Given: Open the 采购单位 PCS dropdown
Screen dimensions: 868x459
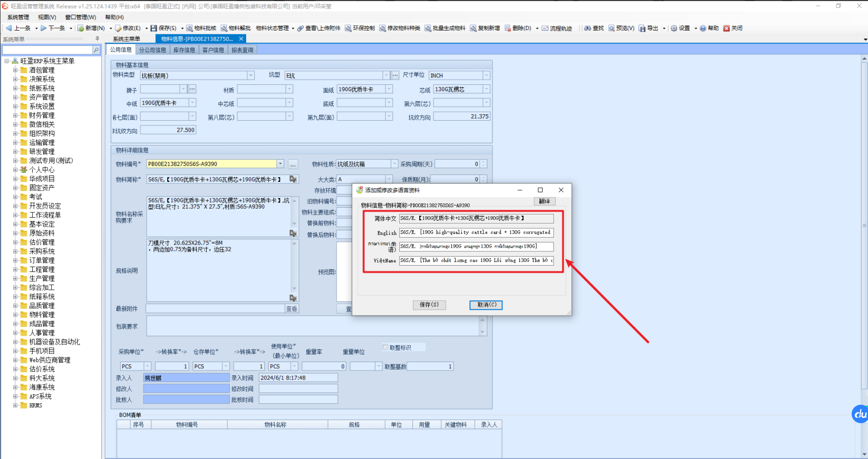Looking at the screenshot, I should [x=148, y=366].
